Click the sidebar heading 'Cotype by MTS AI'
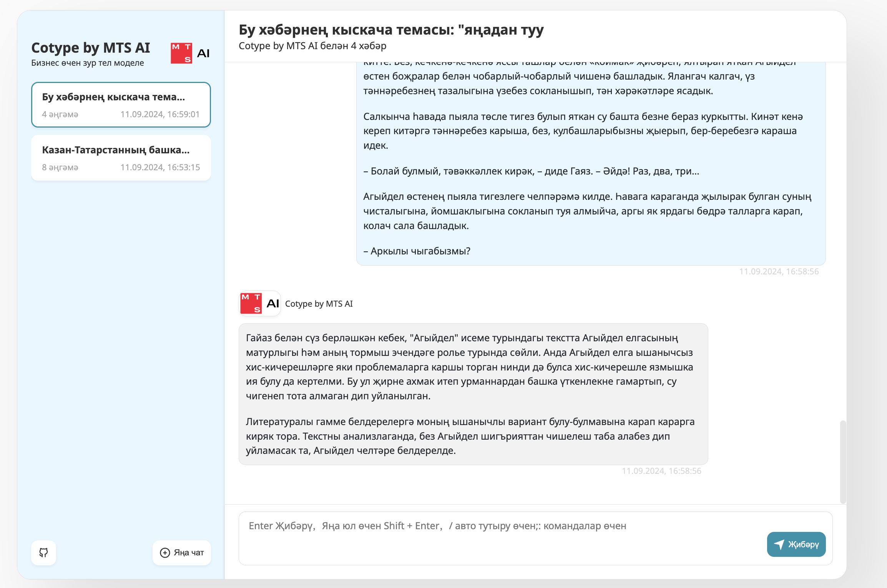The height and width of the screenshot is (588, 887). (x=91, y=48)
